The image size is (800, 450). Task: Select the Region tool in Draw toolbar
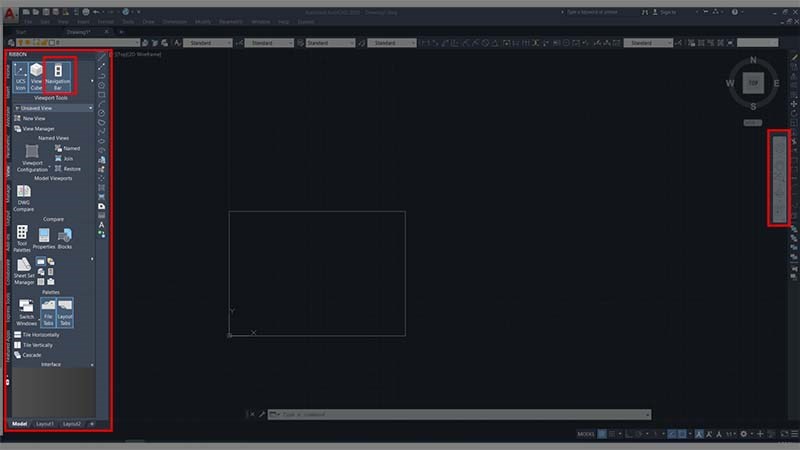pyautogui.click(x=102, y=206)
